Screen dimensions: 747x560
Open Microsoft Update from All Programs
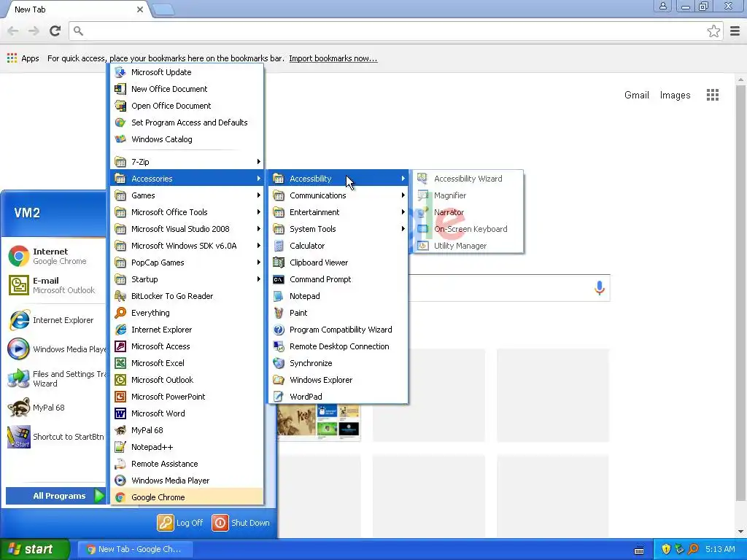coord(187,72)
